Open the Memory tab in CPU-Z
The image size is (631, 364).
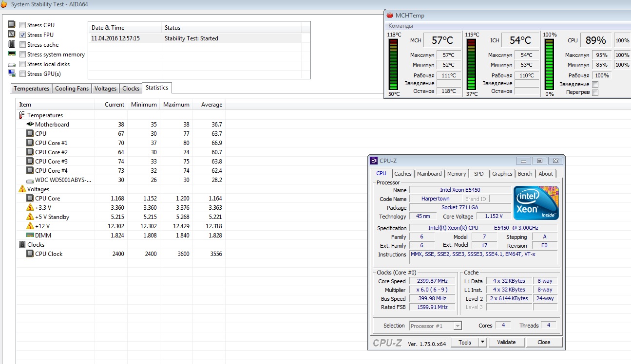pyautogui.click(x=457, y=174)
